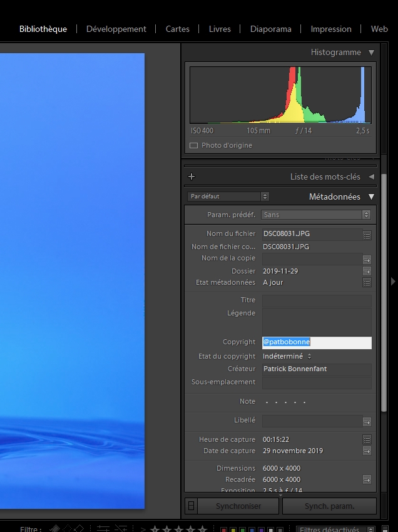Collapse the Histogramme panel
This screenshot has width=398, height=532.
[371, 53]
